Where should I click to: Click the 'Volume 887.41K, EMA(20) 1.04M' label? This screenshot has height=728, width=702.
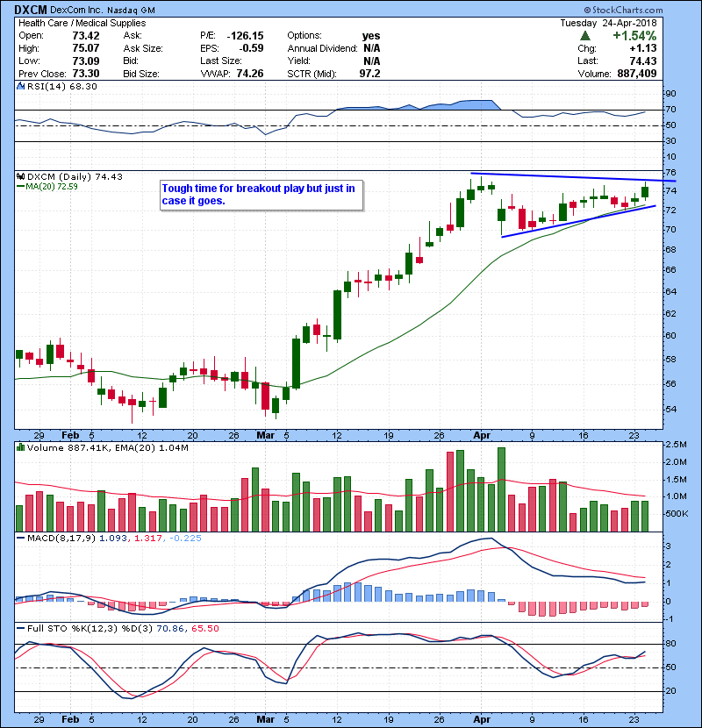(108, 448)
